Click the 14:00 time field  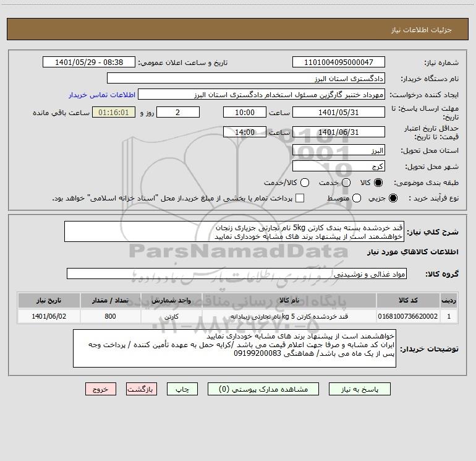tap(245, 132)
